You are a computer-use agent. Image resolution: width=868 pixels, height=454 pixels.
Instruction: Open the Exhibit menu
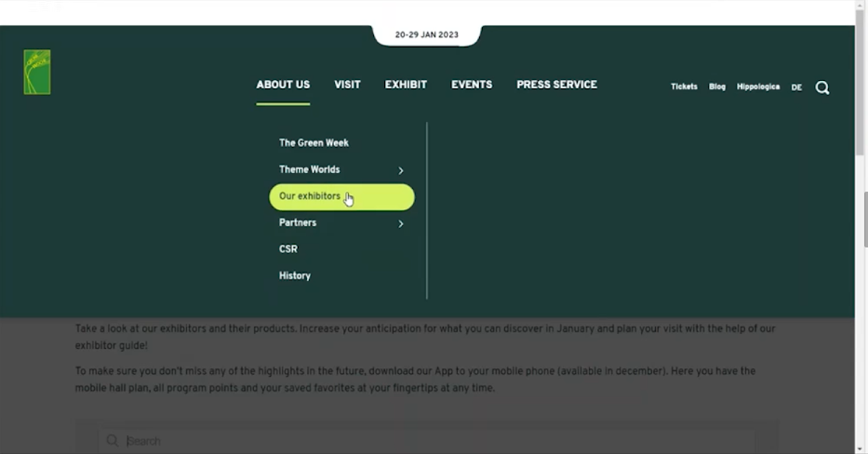pos(406,85)
